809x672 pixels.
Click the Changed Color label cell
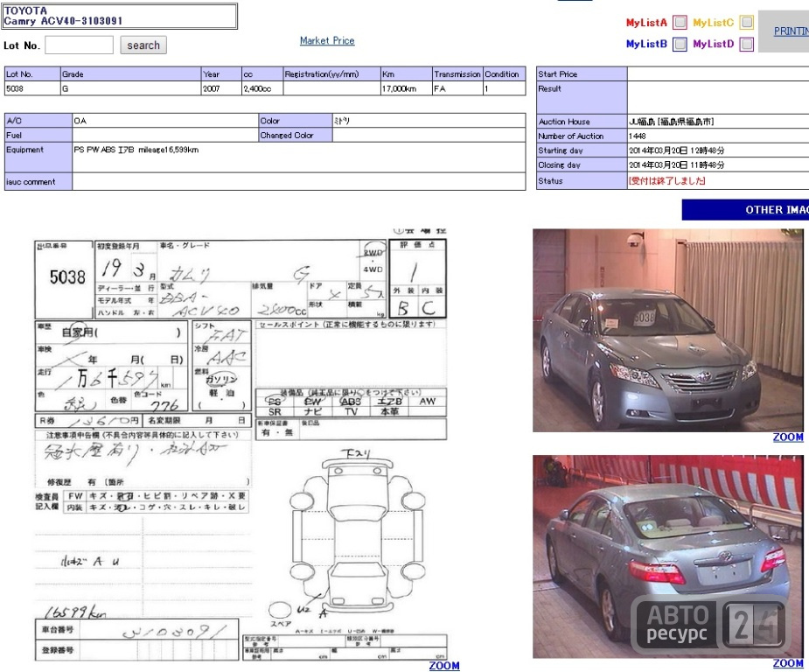tap(296, 135)
